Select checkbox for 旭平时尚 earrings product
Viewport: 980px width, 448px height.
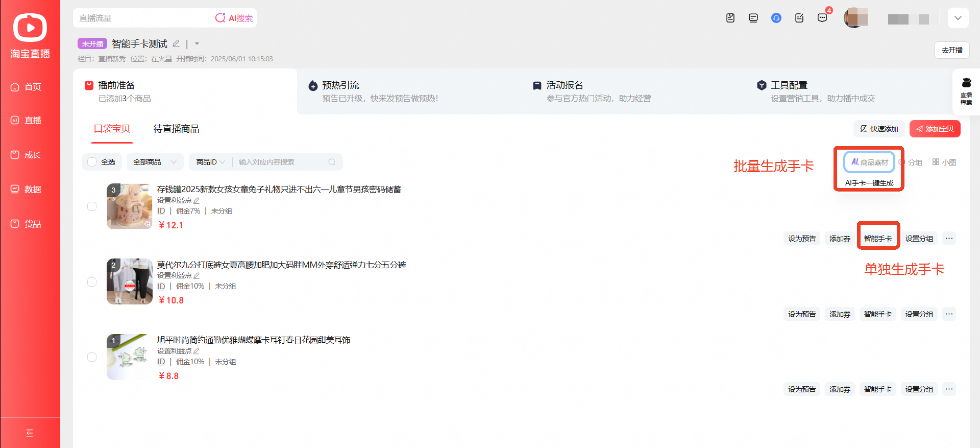(x=92, y=357)
